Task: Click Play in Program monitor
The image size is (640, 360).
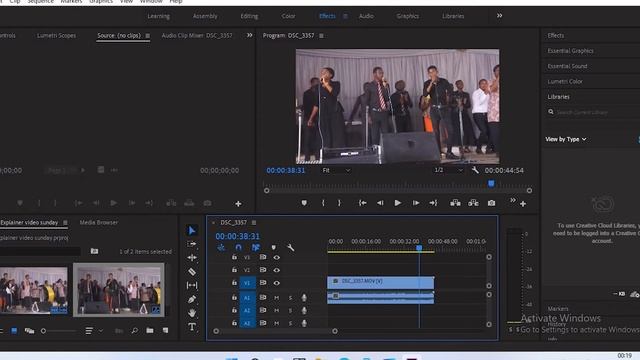Action: (398, 203)
